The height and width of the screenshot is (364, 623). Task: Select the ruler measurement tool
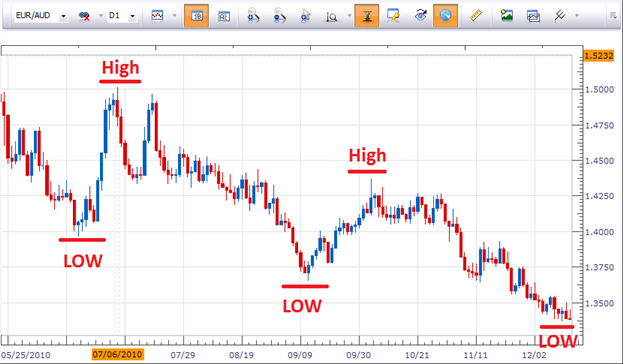(x=476, y=15)
